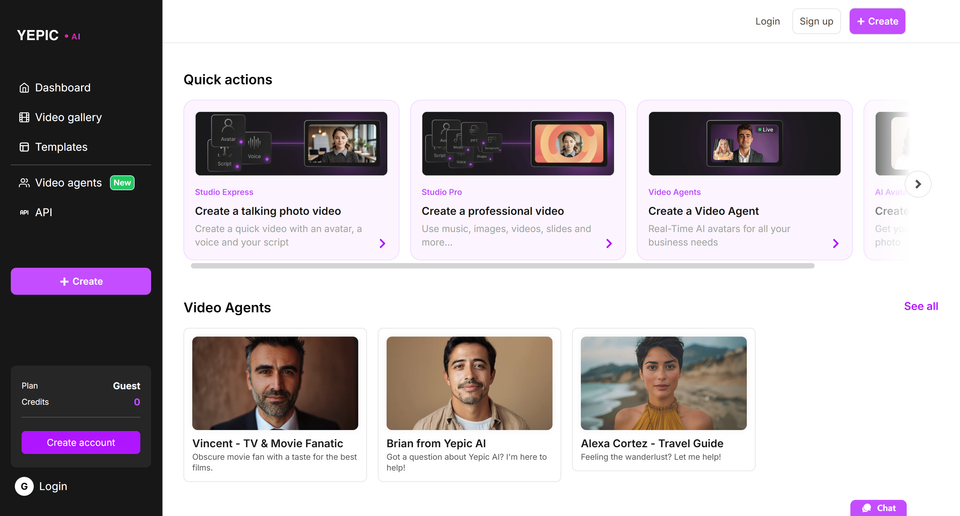Open Video gallery from the sidebar
Viewport: 960px width, 516px height.
[68, 118]
